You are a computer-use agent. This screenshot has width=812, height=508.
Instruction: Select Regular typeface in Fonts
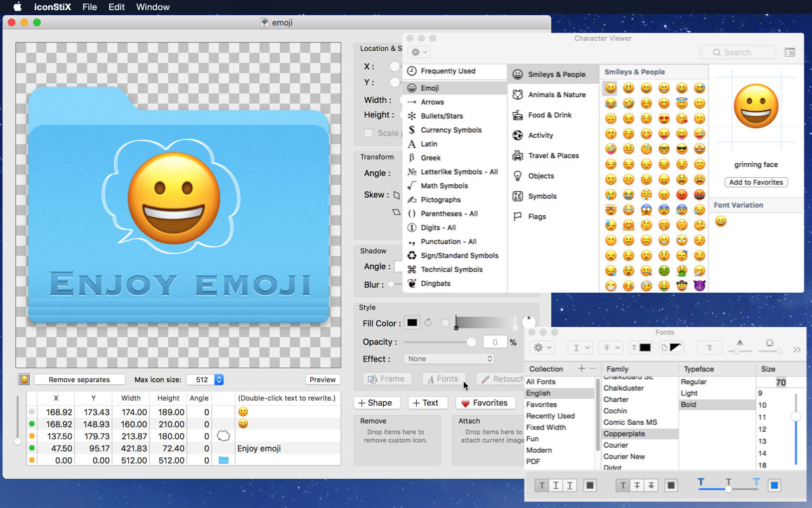717,382
